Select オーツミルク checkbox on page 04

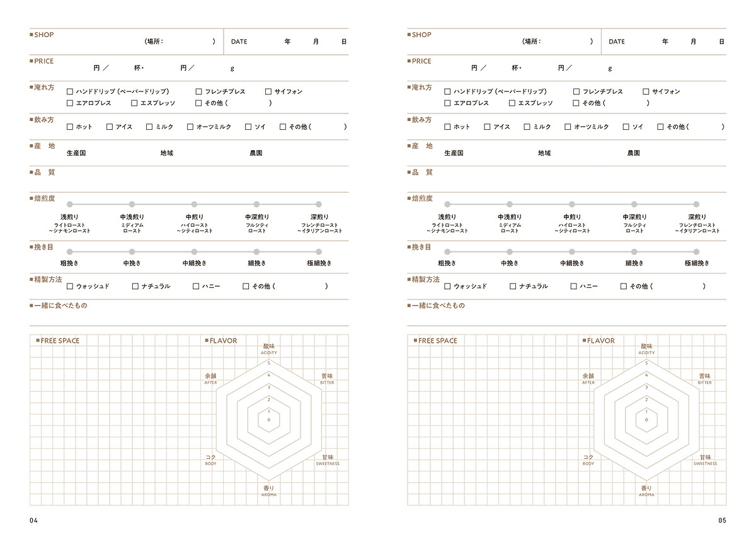pos(190,127)
